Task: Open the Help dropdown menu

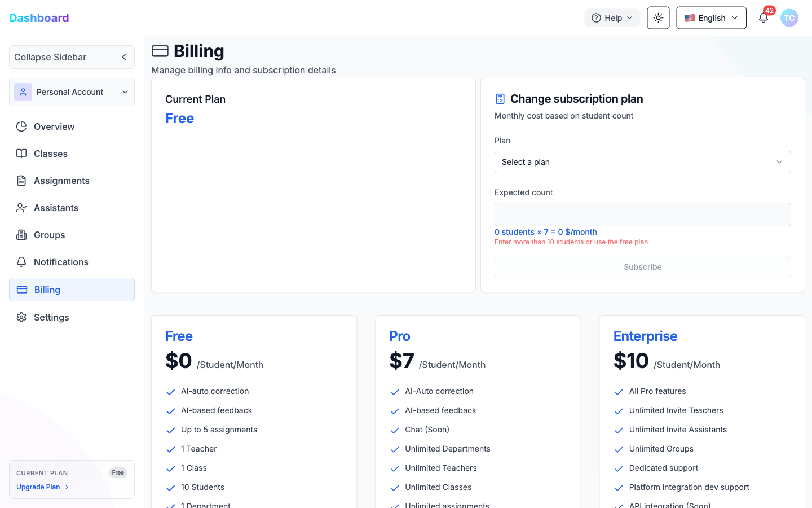Action: [612, 18]
